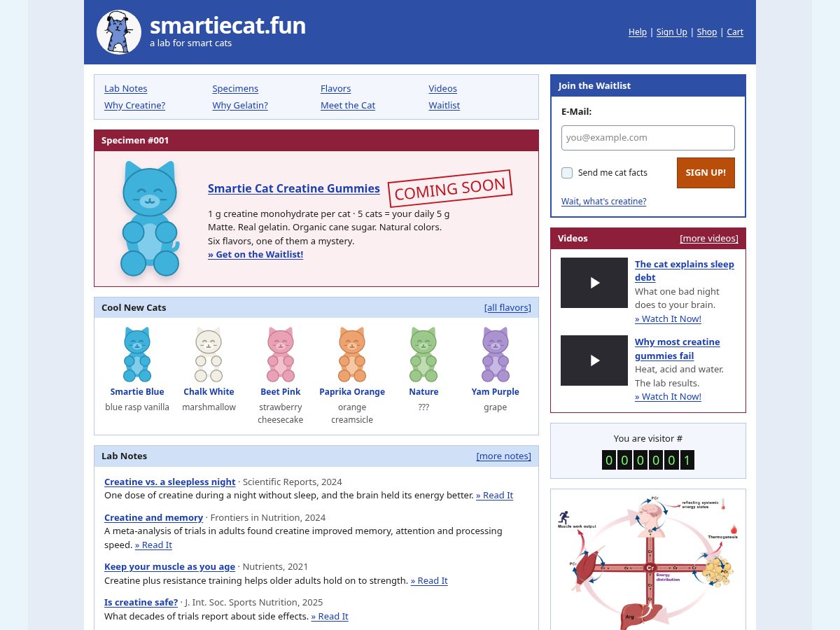Play the sleep debt video
840x630 pixels.
594,283
